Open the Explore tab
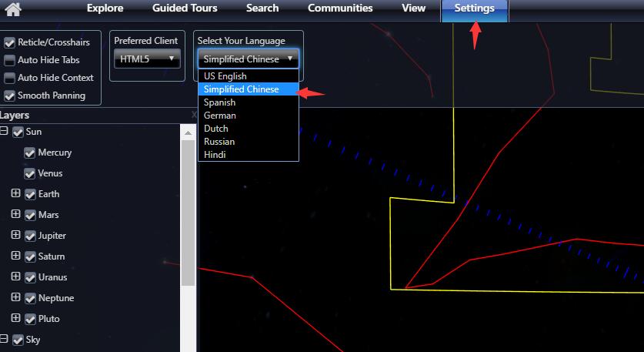The image size is (644, 352). coord(105,8)
